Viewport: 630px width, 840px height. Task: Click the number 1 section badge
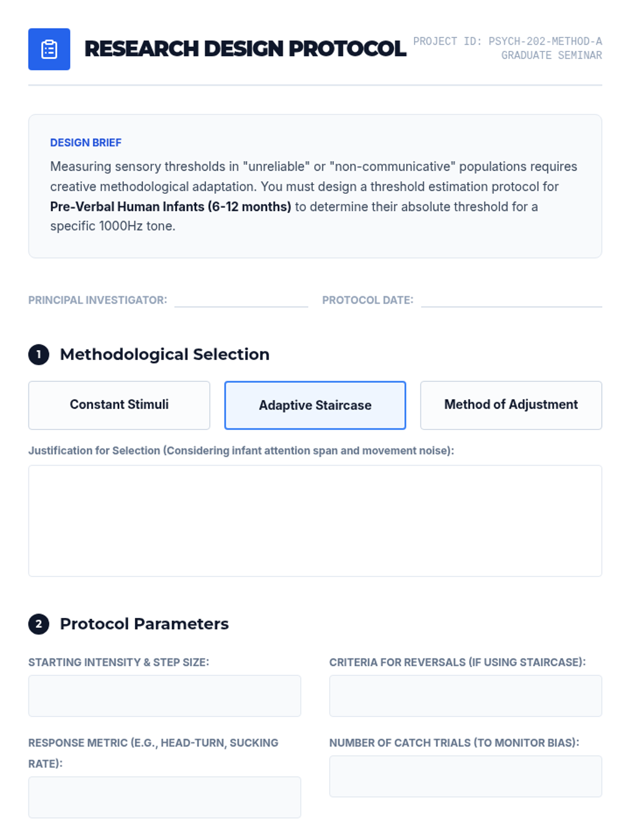[x=38, y=354]
